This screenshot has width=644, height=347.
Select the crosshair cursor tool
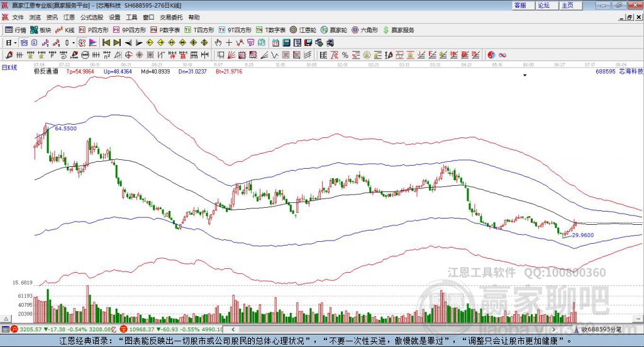point(229,43)
